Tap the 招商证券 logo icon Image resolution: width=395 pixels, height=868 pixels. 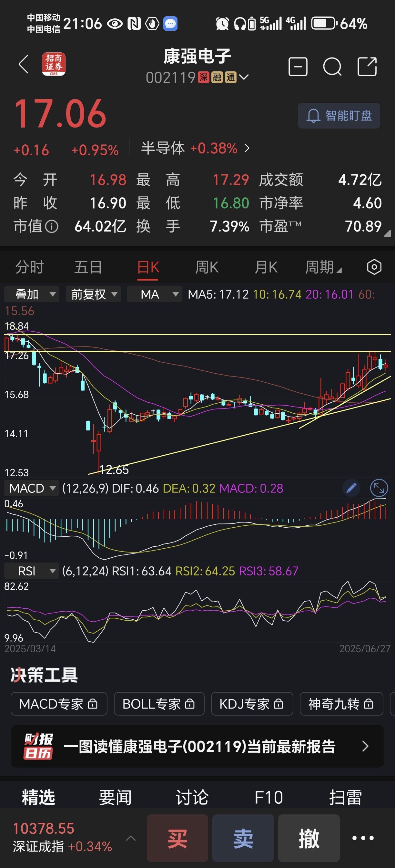(54, 64)
